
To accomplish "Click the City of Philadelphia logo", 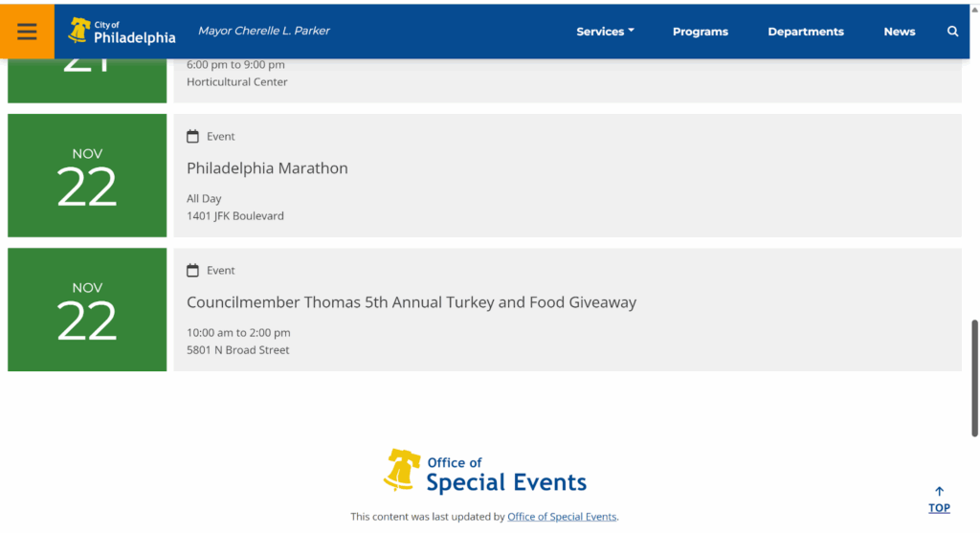I will (x=122, y=32).
